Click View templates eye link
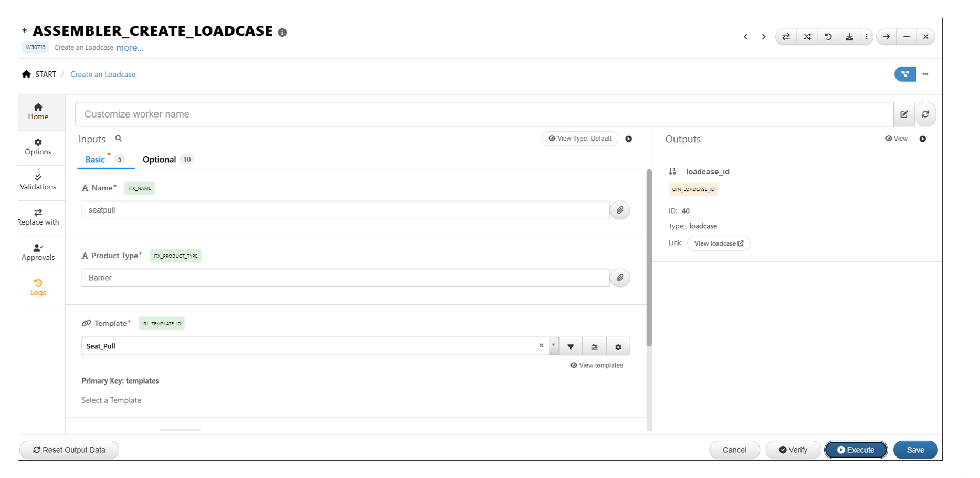 (596, 365)
